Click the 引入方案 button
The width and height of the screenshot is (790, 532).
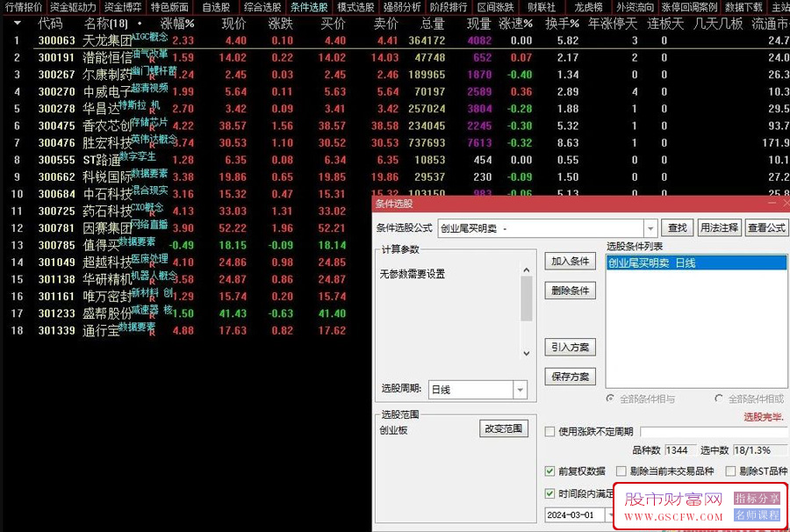pos(571,347)
